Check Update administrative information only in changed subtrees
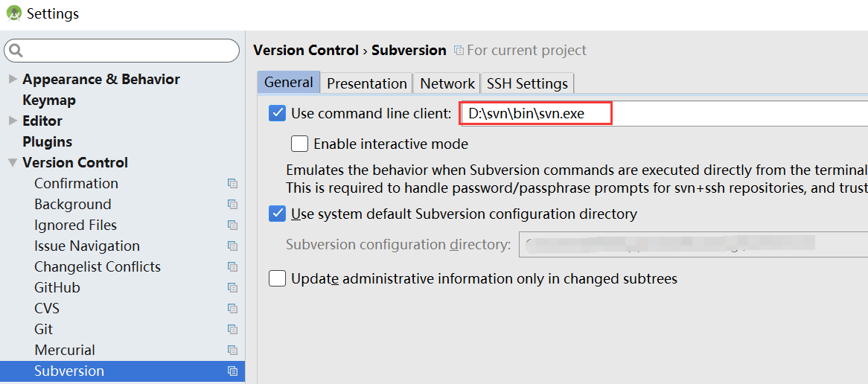Viewport: 868px width, 384px height. pos(277,278)
